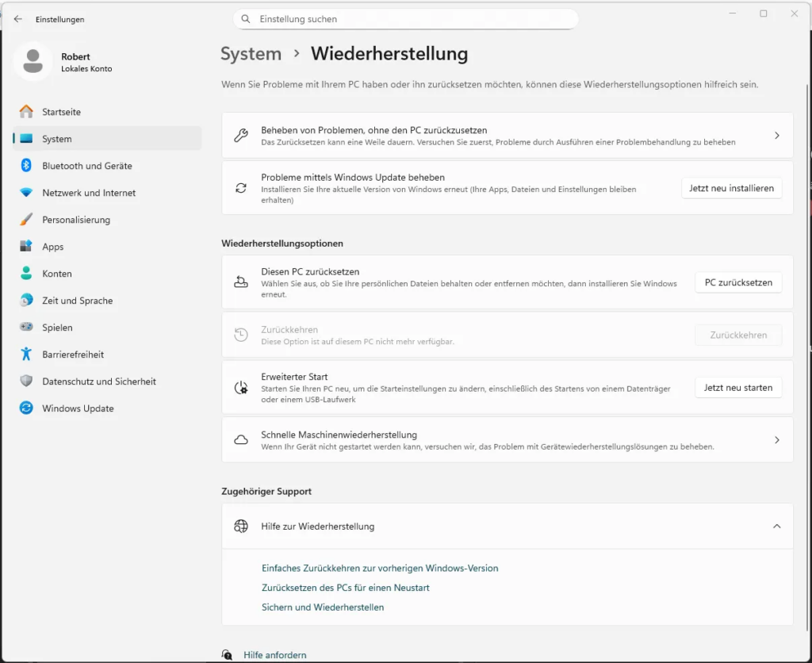
Task: Click the Robert profile avatar picture
Action: (33, 62)
